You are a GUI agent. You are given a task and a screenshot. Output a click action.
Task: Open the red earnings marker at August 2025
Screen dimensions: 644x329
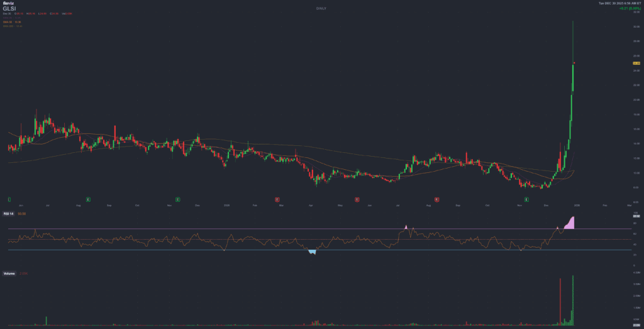coord(437,199)
